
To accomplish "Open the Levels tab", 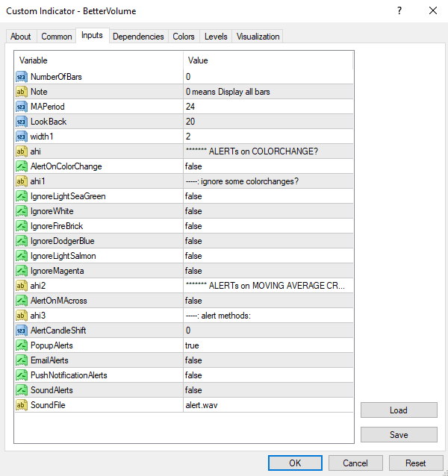I will [216, 37].
